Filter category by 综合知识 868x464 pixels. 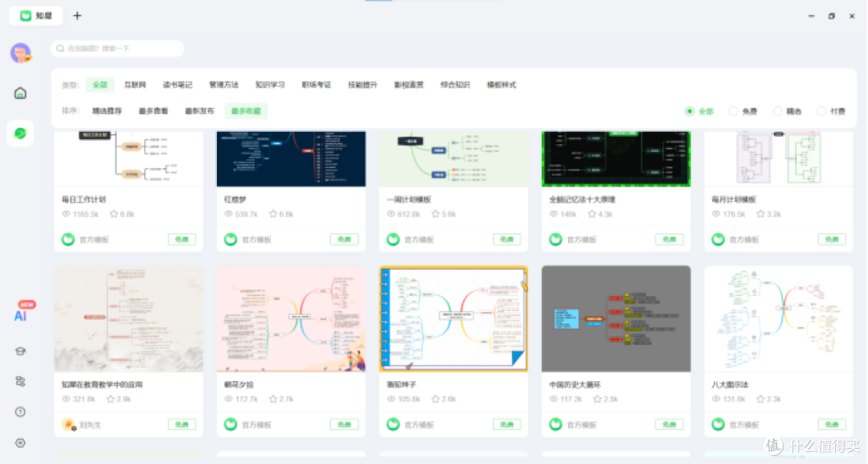coord(455,84)
